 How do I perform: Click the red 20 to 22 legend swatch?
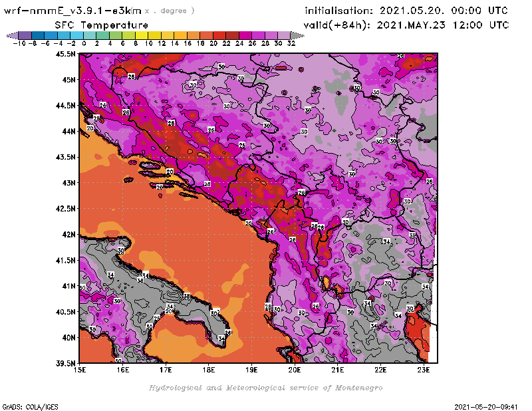click(219, 35)
